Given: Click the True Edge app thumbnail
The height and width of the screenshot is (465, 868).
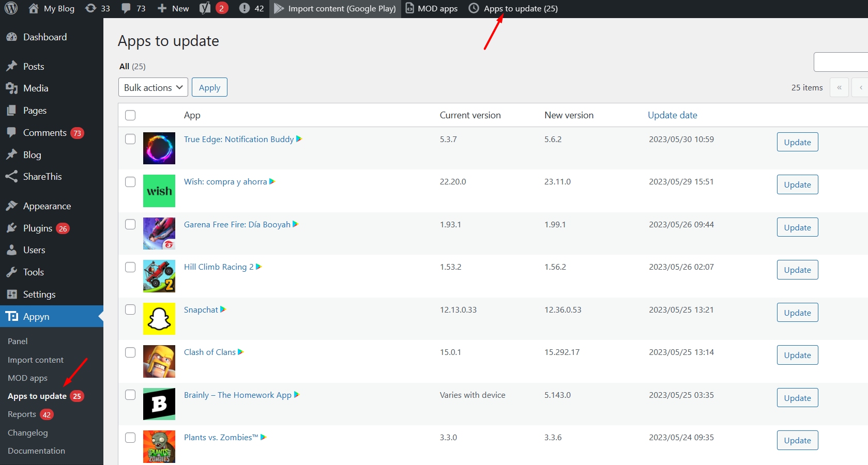Looking at the screenshot, I should pyautogui.click(x=159, y=148).
